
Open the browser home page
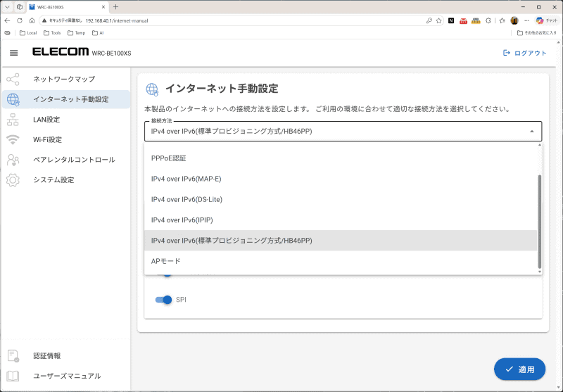pyautogui.click(x=32, y=21)
